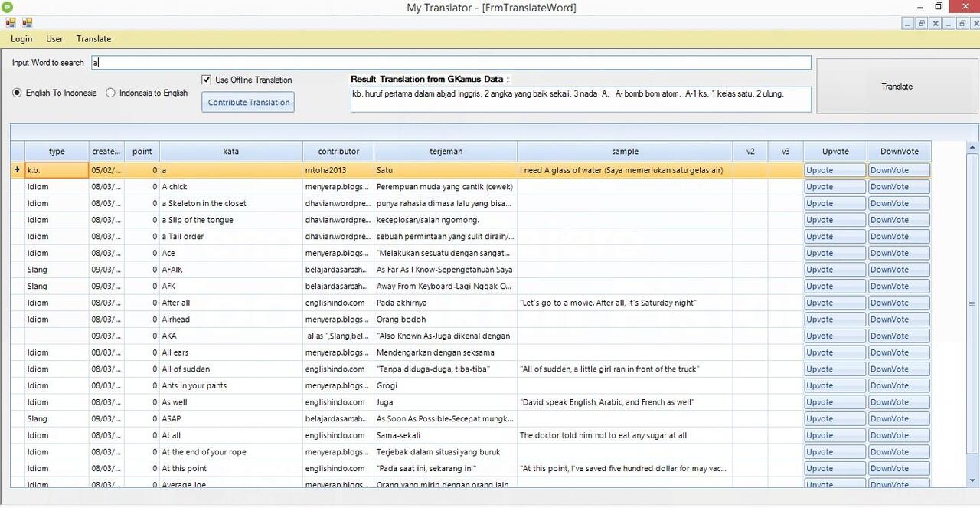
Task: Select Indonesia to English radio option
Action: point(111,93)
